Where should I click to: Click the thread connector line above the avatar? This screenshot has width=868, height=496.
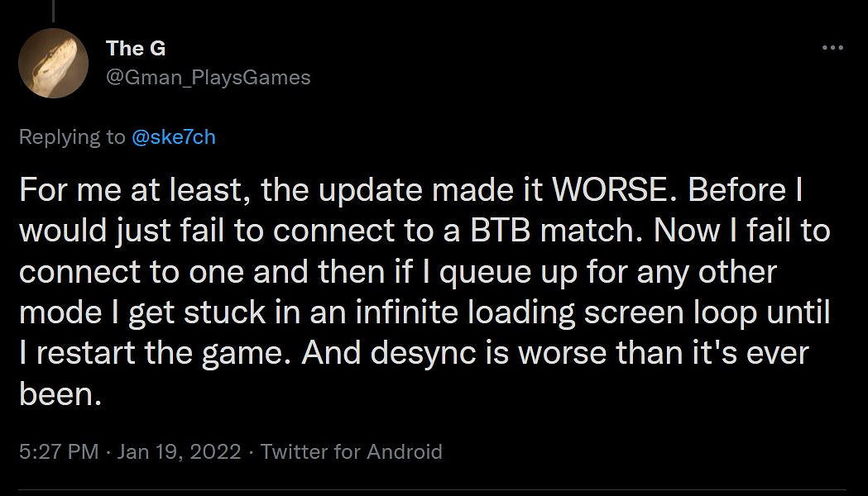53,10
